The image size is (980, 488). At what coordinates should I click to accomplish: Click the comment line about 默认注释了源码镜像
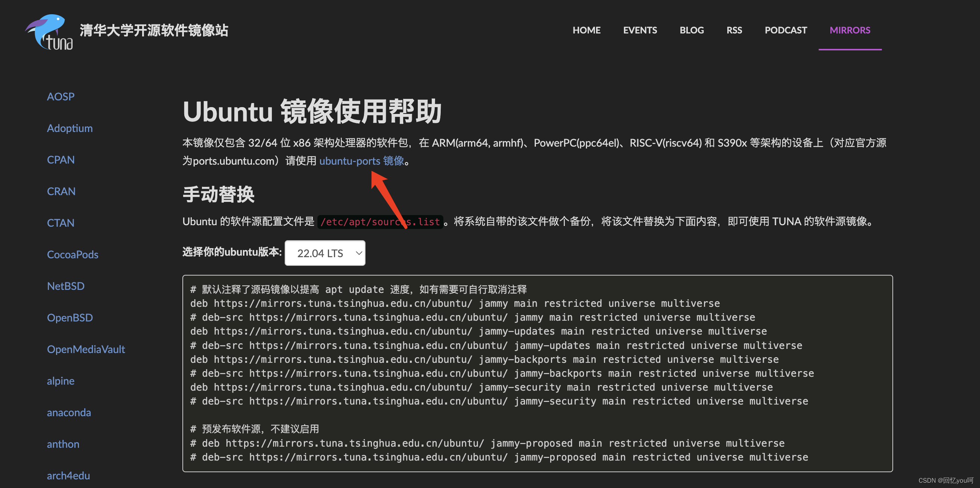pos(358,289)
